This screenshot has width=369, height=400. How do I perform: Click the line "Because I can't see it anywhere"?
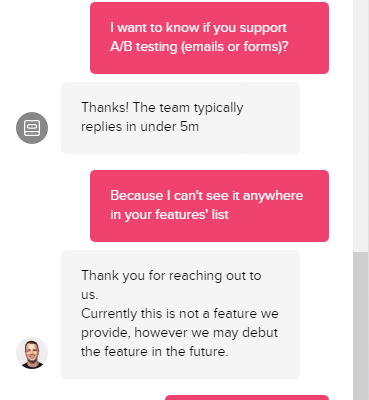click(207, 195)
